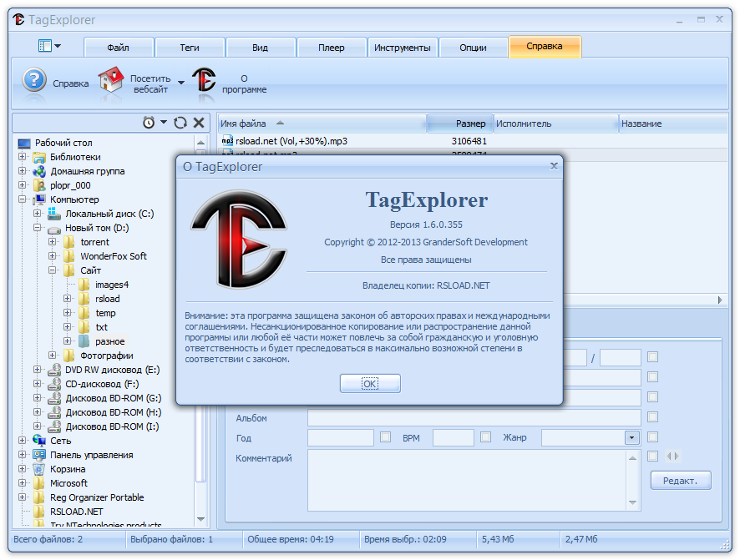The height and width of the screenshot is (560, 740).
Task: Open О программе via the TE logo icon
Action: point(204,79)
